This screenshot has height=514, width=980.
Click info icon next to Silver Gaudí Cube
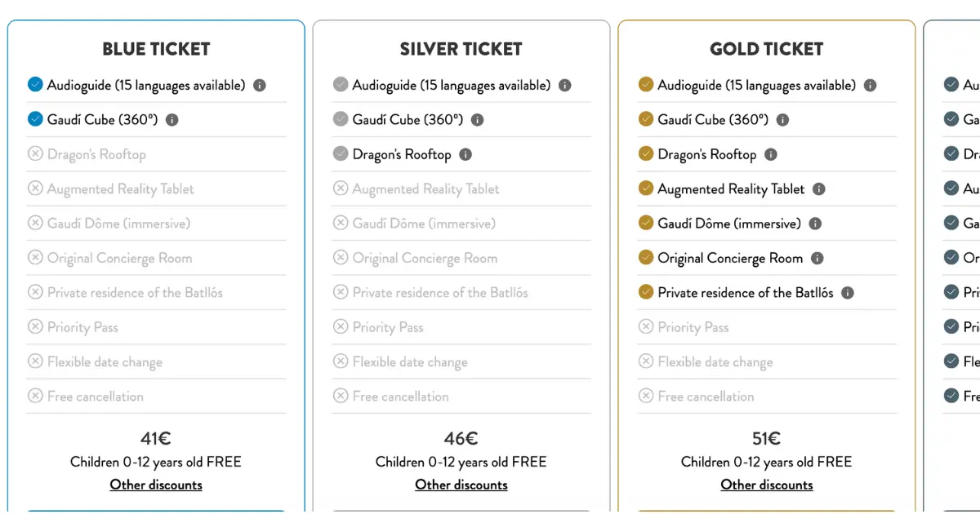pyautogui.click(x=478, y=120)
